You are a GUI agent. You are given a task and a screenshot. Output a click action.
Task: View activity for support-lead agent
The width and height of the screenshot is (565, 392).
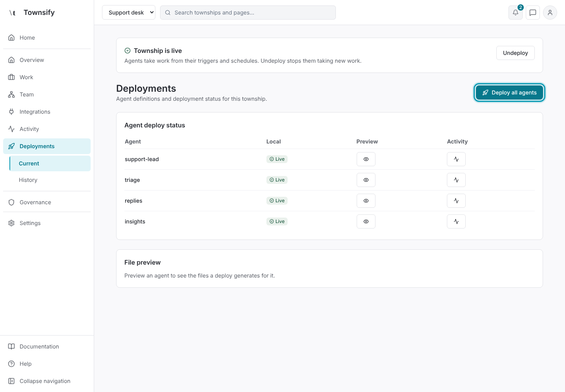click(456, 159)
